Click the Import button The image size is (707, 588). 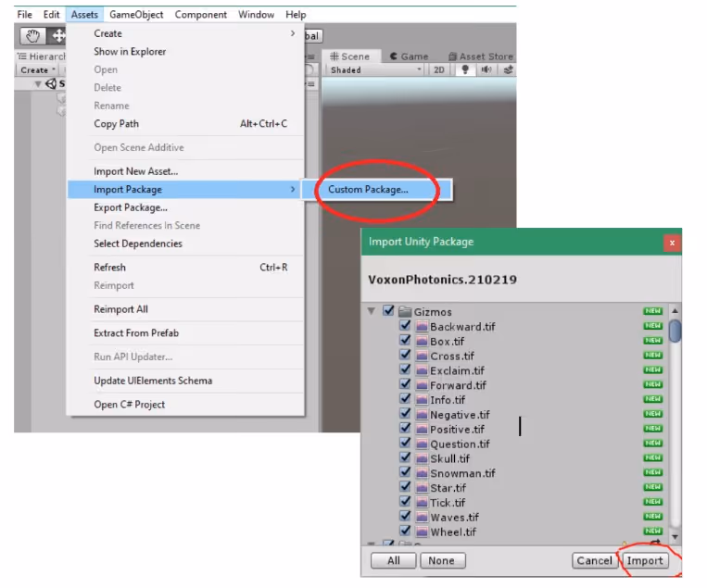(645, 560)
